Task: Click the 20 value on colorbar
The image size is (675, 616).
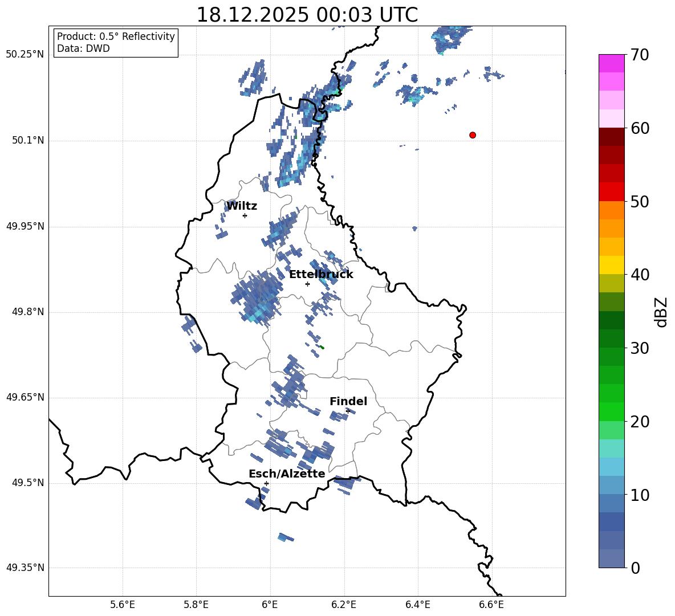Action: point(640,422)
